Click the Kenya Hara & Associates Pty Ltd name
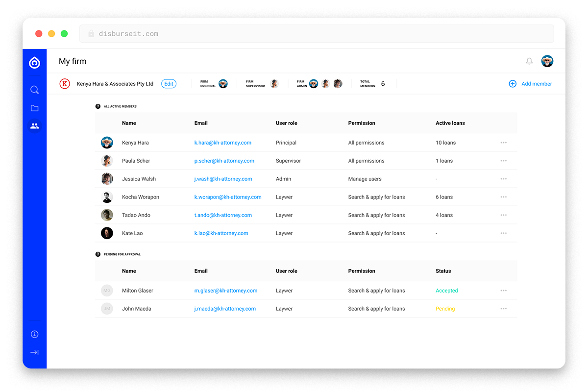 (x=115, y=84)
